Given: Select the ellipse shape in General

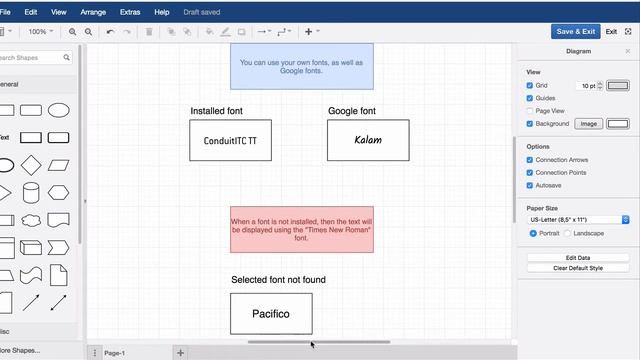Looking at the screenshot, I should [x=59, y=110].
